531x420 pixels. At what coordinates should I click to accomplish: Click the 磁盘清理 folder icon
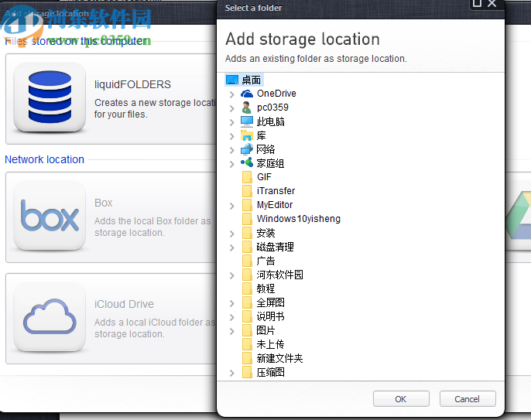click(247, 247)
